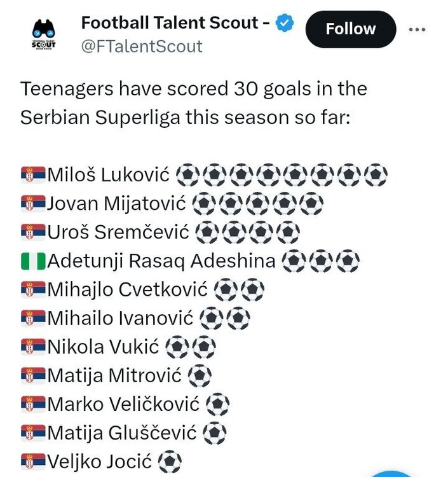Open the @FTalentScout handle link

(142, 46)
